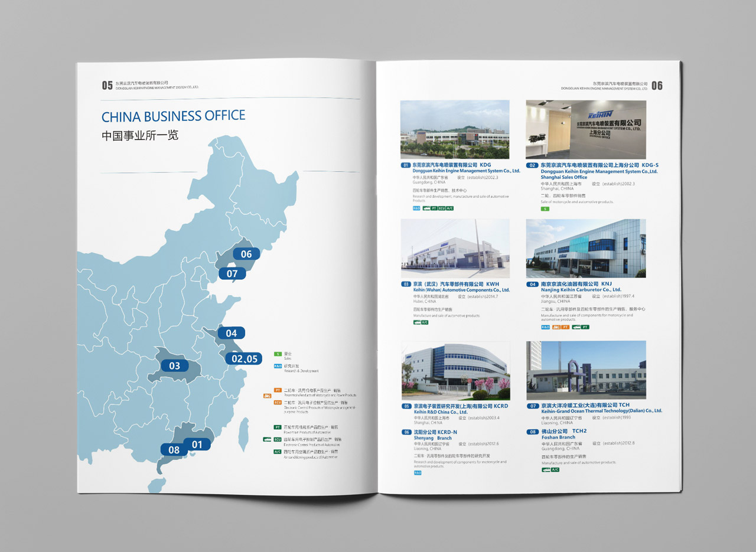756x552 pixels.
Task: Click map marker 08 in Guangdong
Action: pyautogui.click(x=174, y=450)
